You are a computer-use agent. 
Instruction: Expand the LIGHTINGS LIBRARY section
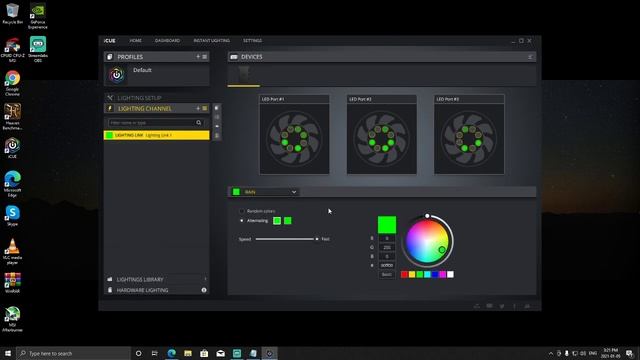pyautogui.click(x=157, y=279)
